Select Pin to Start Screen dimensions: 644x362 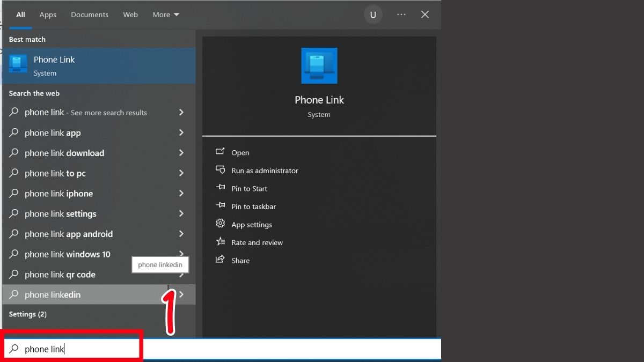pos(249,189)
